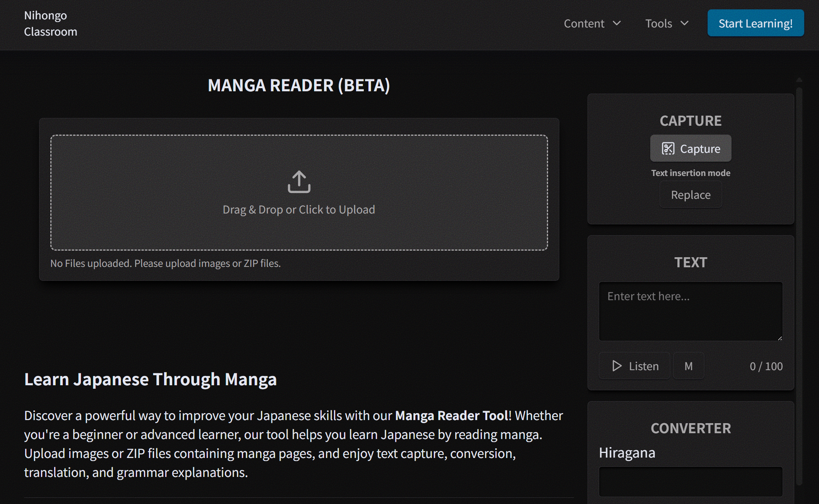Click the Enter text here field
The image size is (819, 504).
[x=690, y=311]
